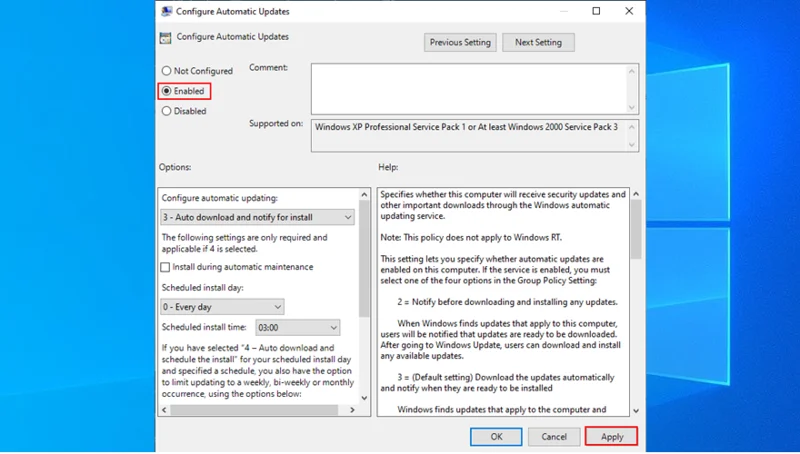This screenshot has height=454, width=800.
Task: Close the Configure Automatic Updates dialog
Action: pos(629,11)
